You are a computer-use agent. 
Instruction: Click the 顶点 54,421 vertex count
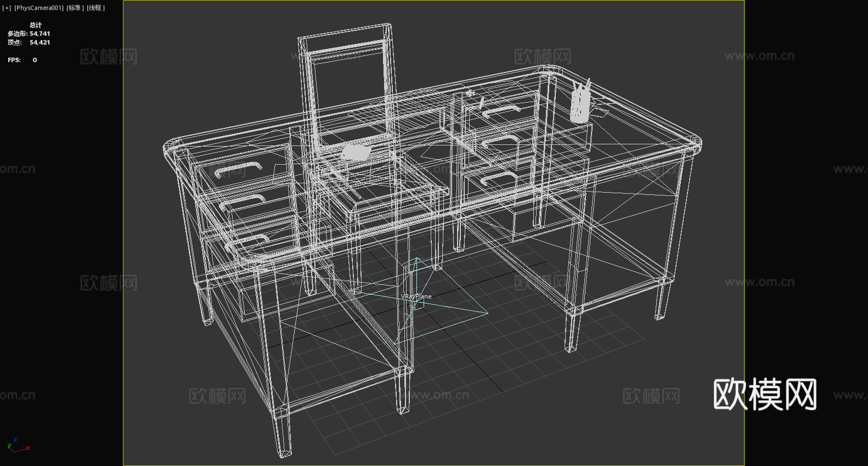pyautogui.click(x=29, y=42)
